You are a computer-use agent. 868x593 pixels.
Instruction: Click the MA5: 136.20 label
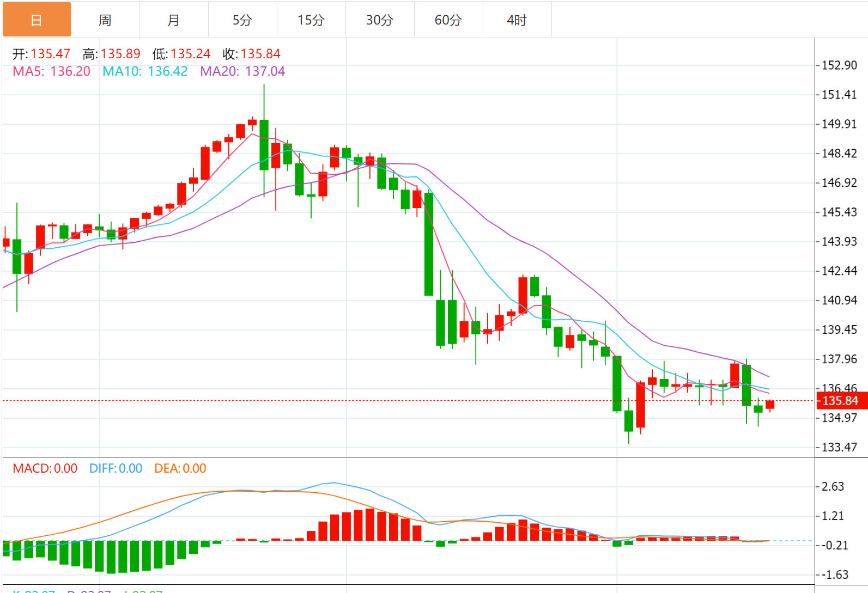pyautogui.click(x=51, y=71)
